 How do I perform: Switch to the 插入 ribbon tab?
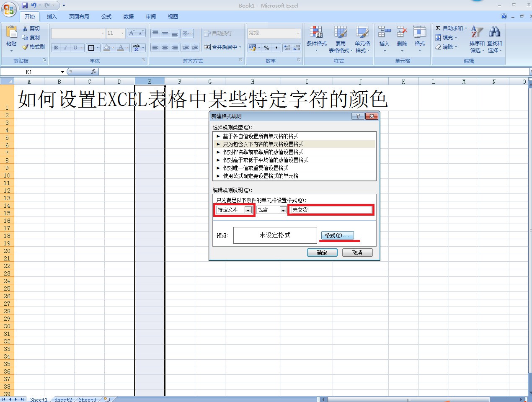tap(52, 17)
